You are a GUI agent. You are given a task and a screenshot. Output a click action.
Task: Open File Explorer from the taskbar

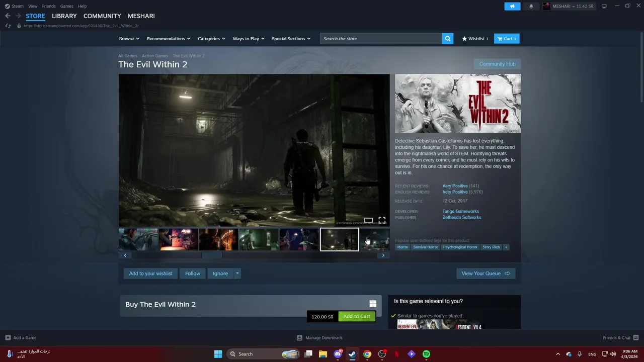pyautogui.click(x=323, y=354)
